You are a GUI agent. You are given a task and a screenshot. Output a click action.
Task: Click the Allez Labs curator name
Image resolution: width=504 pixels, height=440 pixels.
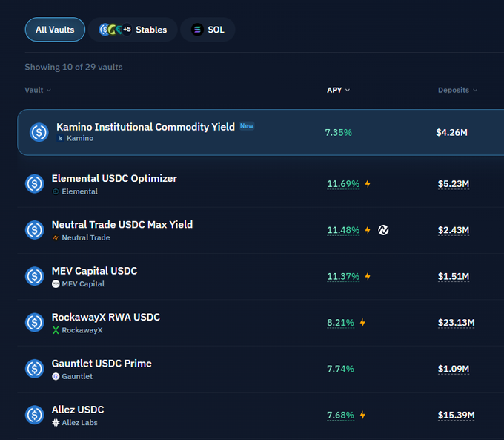(80, 423)
